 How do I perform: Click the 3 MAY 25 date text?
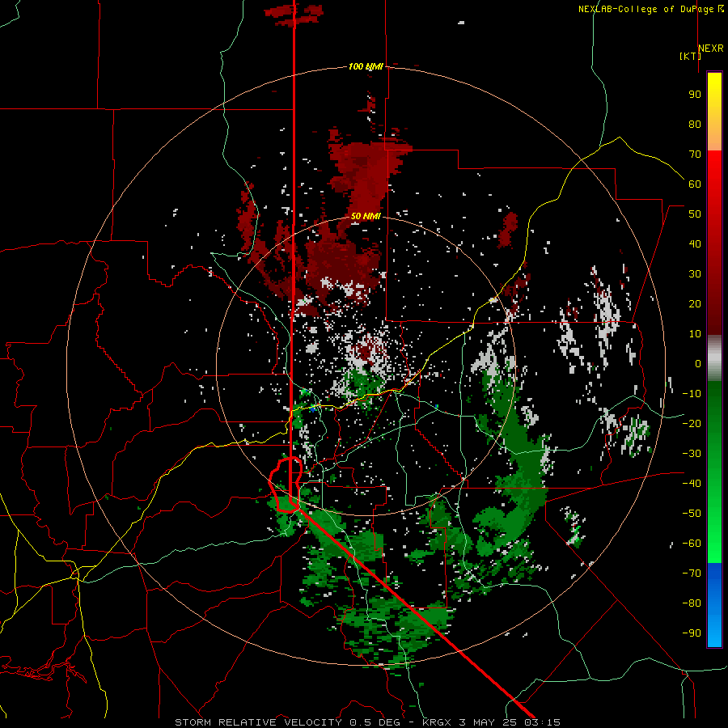tap(488, 722)
